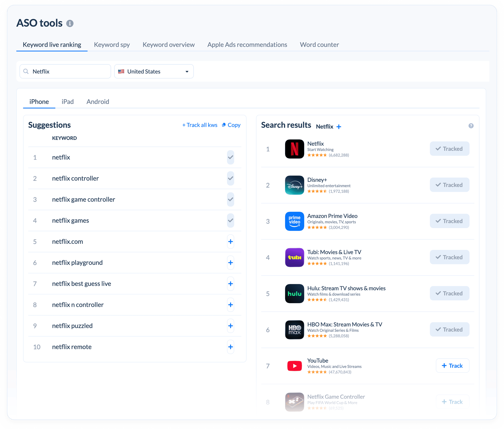The image size is (504, 429).
Task: Toggle checkmark for netflix controller keyword
Action: (x=230, y=178)
